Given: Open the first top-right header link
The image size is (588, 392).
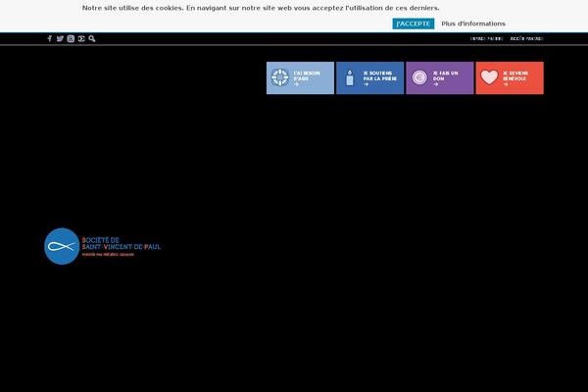Looking at the screenshot, I should (486, 38).
